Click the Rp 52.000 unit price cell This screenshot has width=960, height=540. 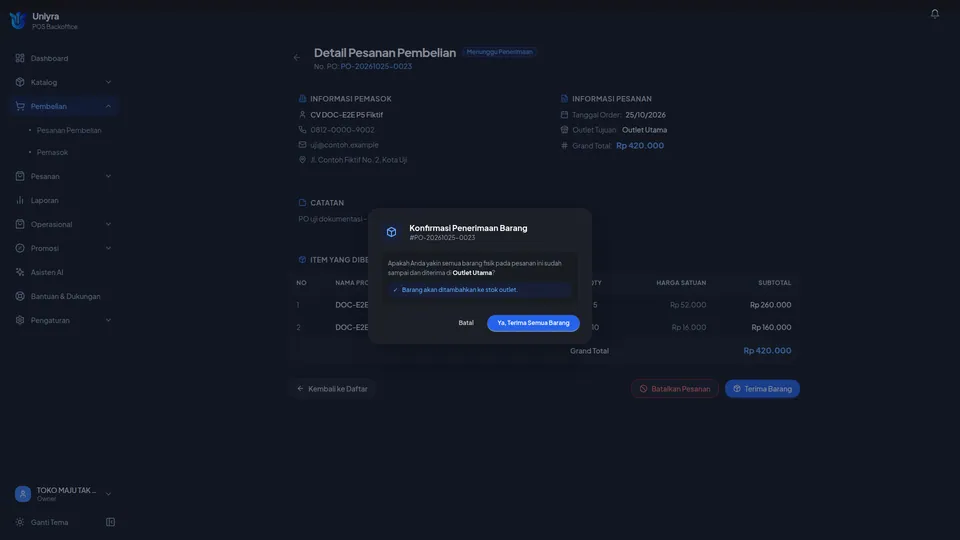688,305
